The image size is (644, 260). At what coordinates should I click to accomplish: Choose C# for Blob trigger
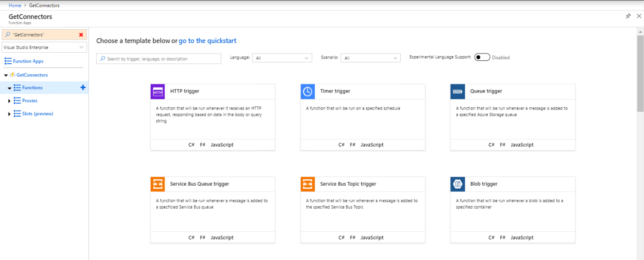click(x=491, y=237)
